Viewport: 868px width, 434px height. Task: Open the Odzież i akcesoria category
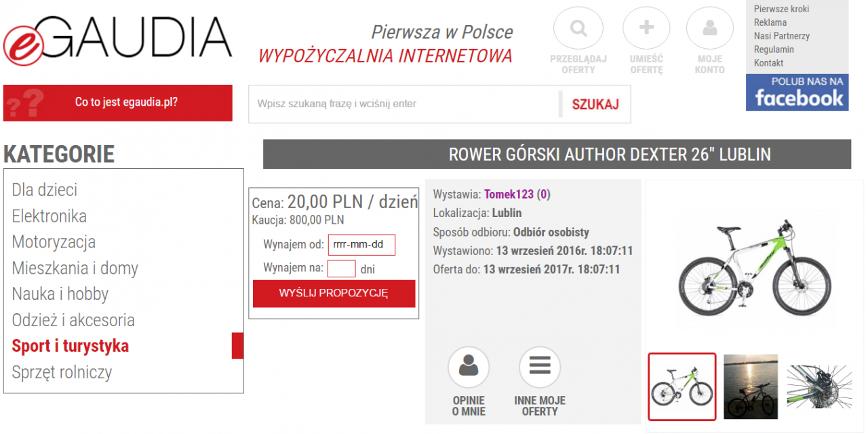pos(73,320)
